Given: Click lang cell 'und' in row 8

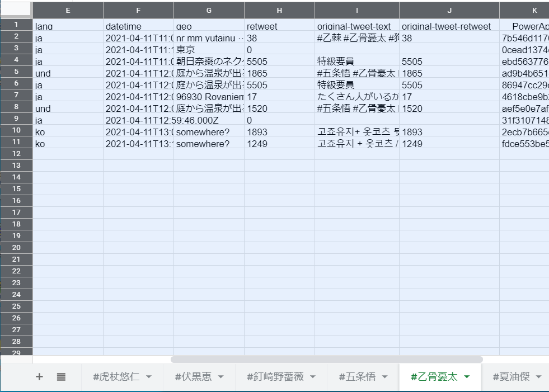Looking at the screenshot, I should pyautogui.click(x=68, y=107).
